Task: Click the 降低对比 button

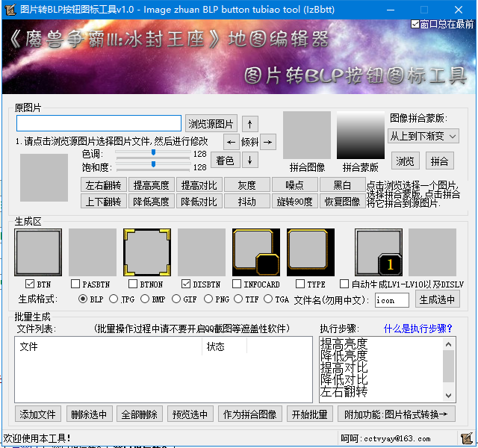Action: click(199, 202)
